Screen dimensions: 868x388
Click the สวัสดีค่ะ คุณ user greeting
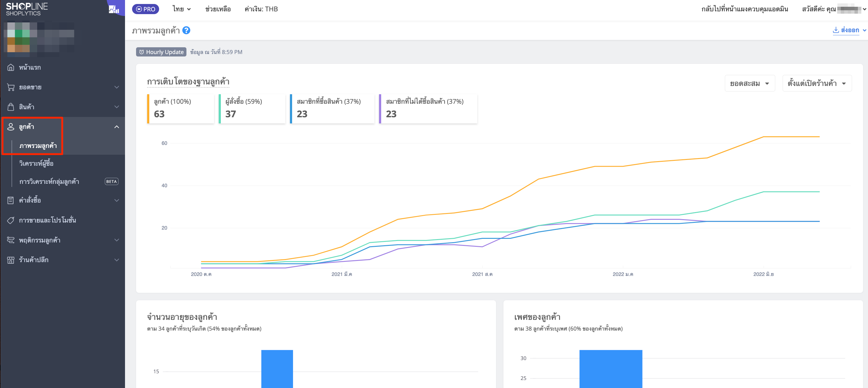pyautogui.click(x=819, y=9)
